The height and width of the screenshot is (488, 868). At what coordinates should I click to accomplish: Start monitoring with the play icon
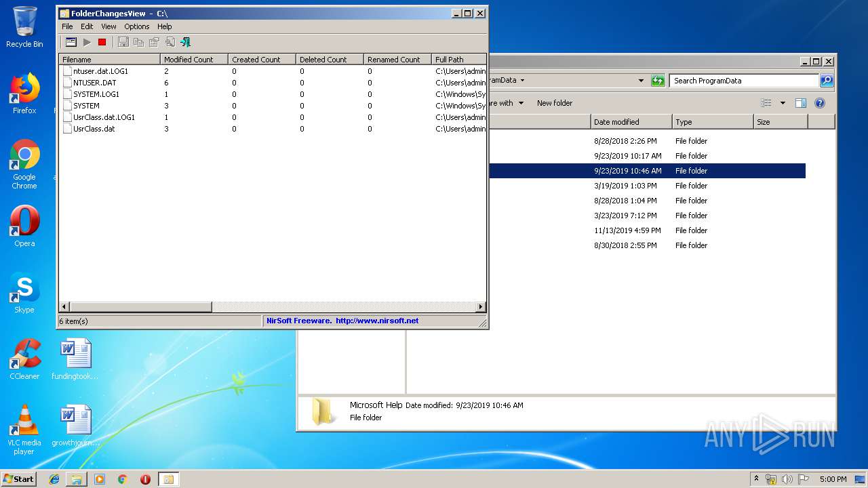click(x=87, y=42)
